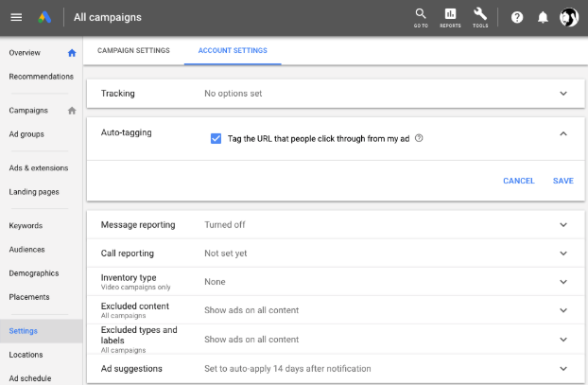This screenshot has height=385, width=588.
Task: Open the notifications bell
Action: [x=543, y=17]
